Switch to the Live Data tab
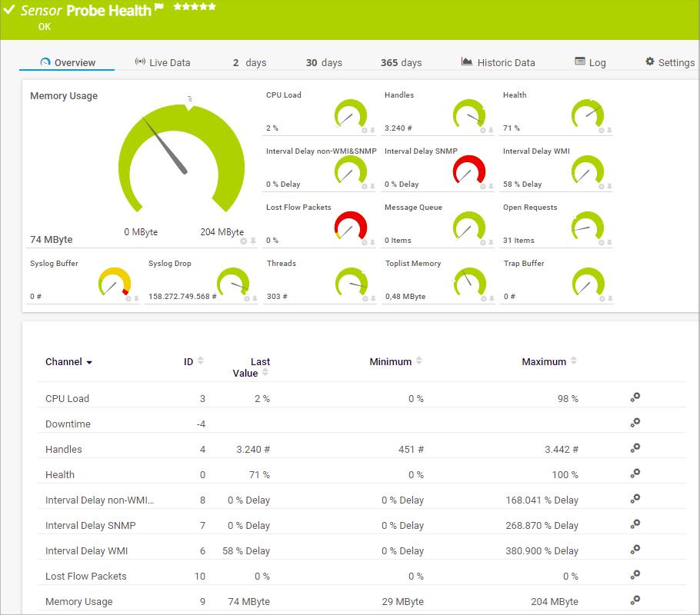Image resolution: width=700 pixels, height=615 pixels. tap(162, 62)
